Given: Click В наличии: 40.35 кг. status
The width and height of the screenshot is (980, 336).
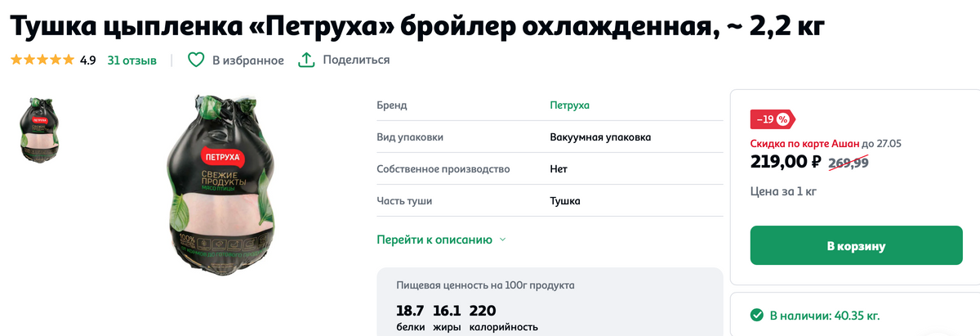Looking at the screenshot, I should [825, 316].
